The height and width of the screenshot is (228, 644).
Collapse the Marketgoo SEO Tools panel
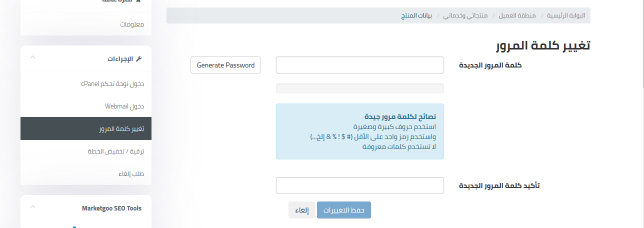tap(32, 207)
